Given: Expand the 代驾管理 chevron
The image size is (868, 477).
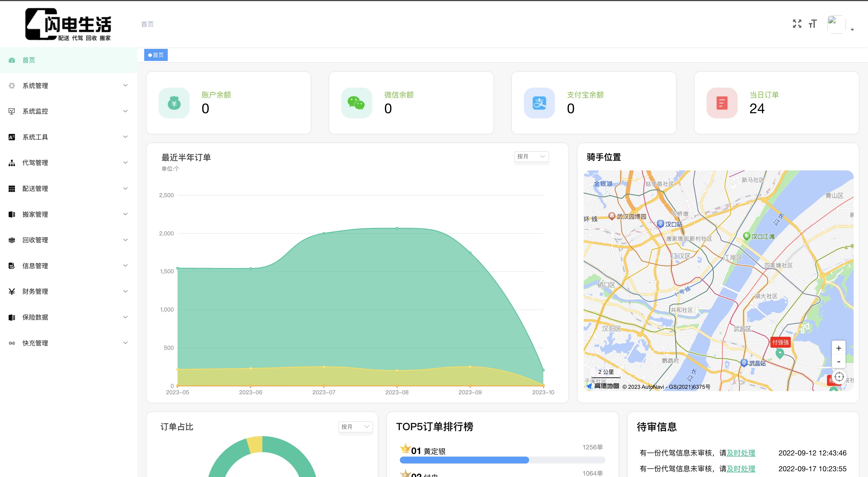Looking at the screenshot, I should tap(125, 162).
